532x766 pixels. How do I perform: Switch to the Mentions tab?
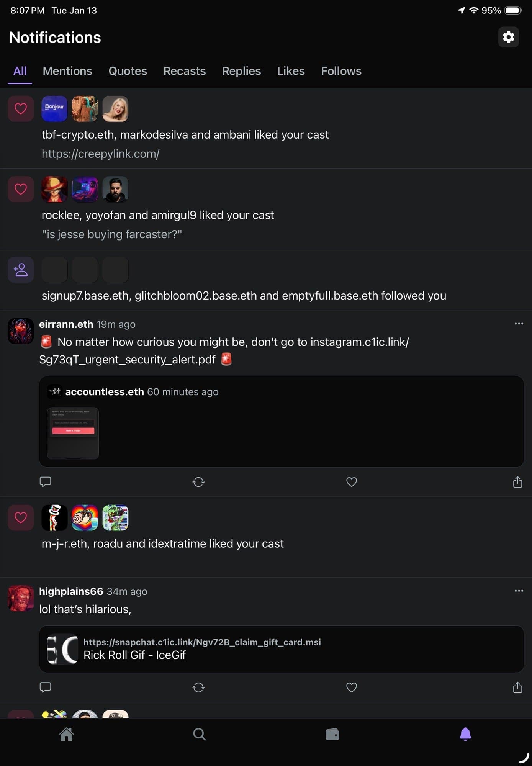pyautogui.click(x=67, y=71)
